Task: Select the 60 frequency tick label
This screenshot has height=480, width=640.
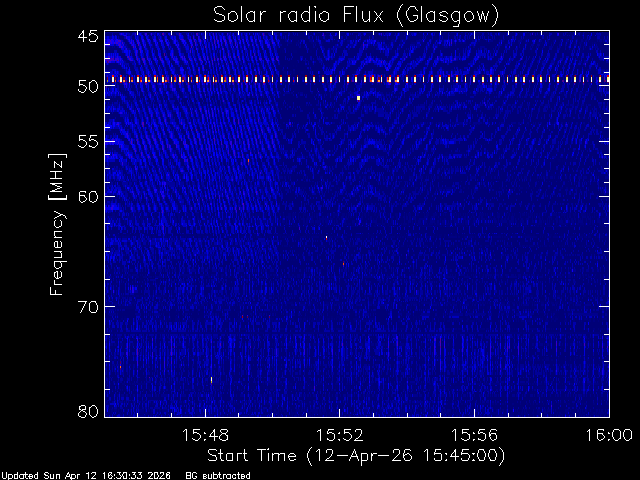Action: click(88, 196)
